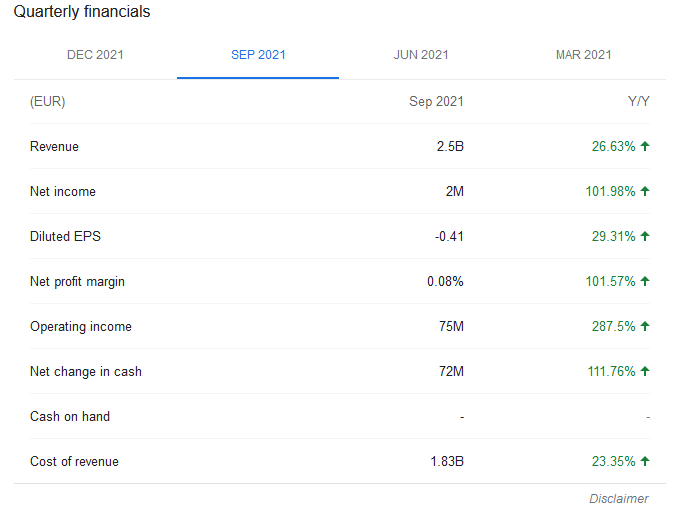Click the Quarterly financials heading
Screen dimensions: 700x505
pos(82,12)
